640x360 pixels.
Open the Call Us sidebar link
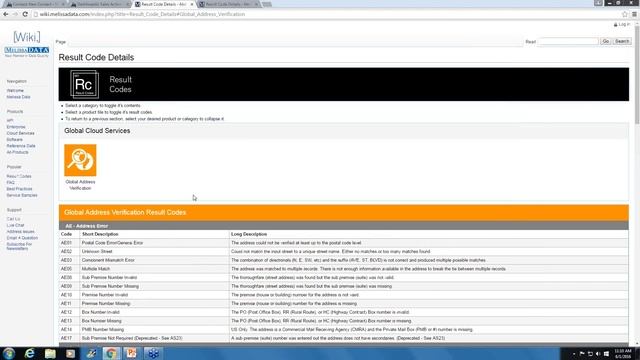tap(13, 219)
